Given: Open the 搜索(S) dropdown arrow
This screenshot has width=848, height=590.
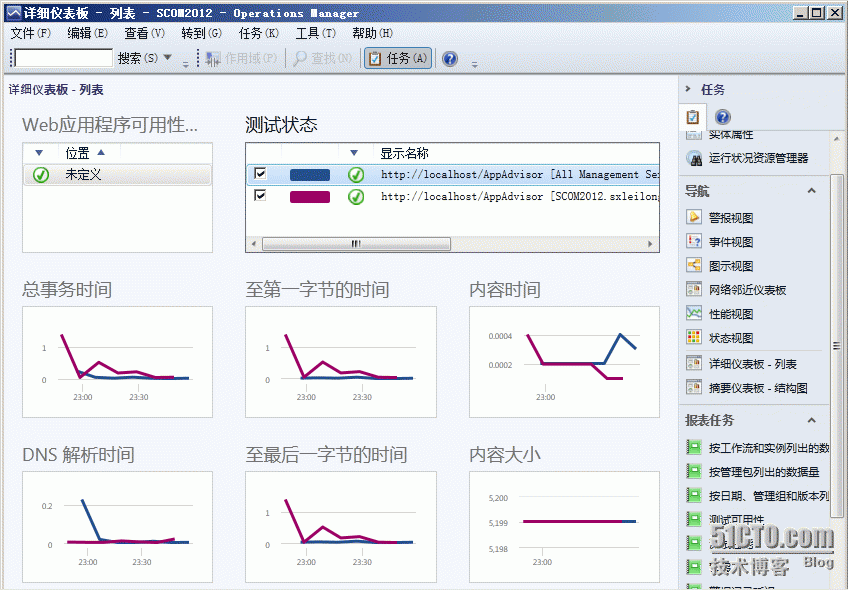Looking at the screenshot, I should coord(168,57).
